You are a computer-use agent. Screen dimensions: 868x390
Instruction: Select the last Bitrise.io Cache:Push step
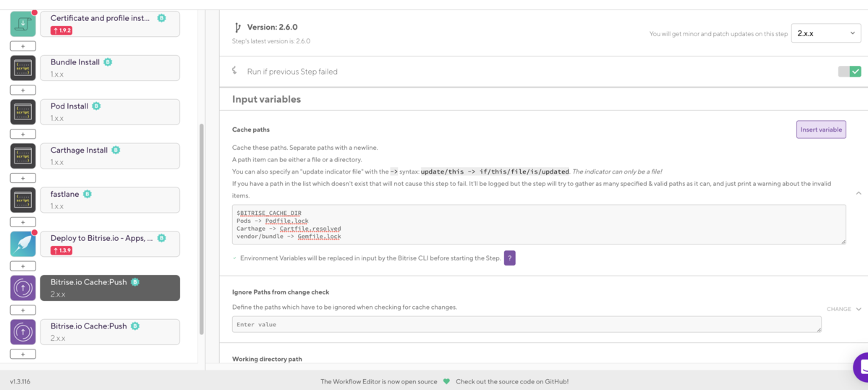tap(110, 332)
